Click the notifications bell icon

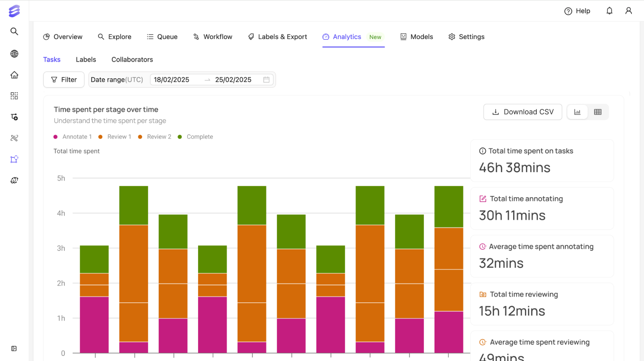point(609,11)
